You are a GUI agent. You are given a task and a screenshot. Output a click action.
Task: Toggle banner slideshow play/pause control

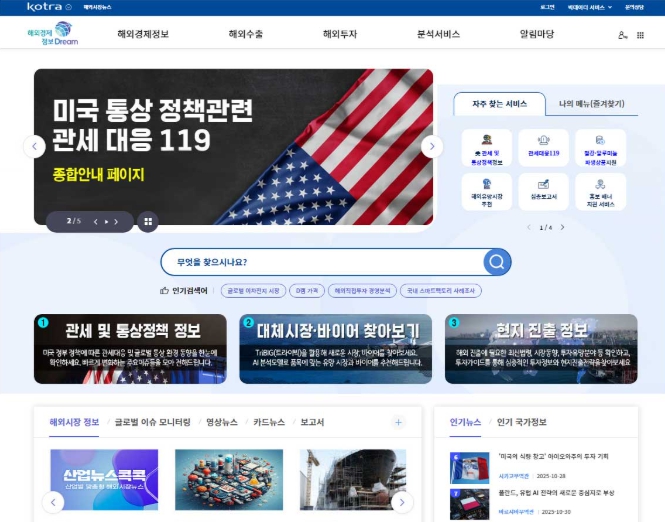106,221
